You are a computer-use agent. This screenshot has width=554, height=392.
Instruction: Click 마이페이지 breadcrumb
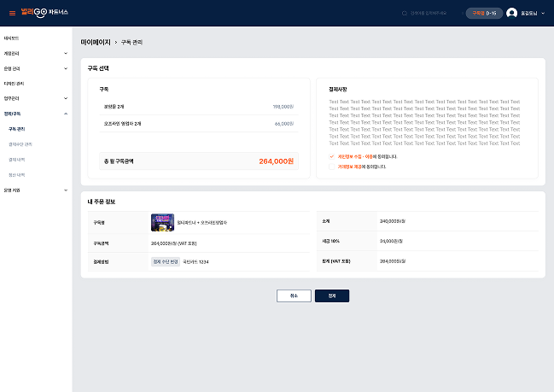(96, 42)
